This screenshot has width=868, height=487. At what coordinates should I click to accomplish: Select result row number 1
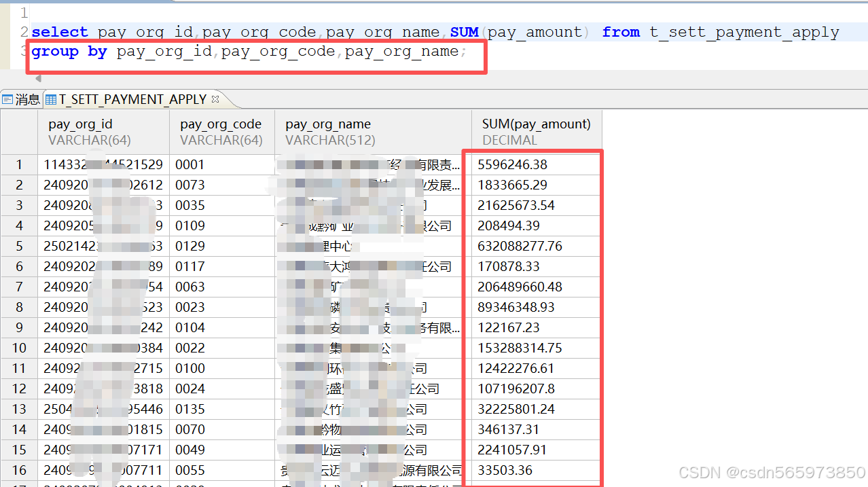19,164
